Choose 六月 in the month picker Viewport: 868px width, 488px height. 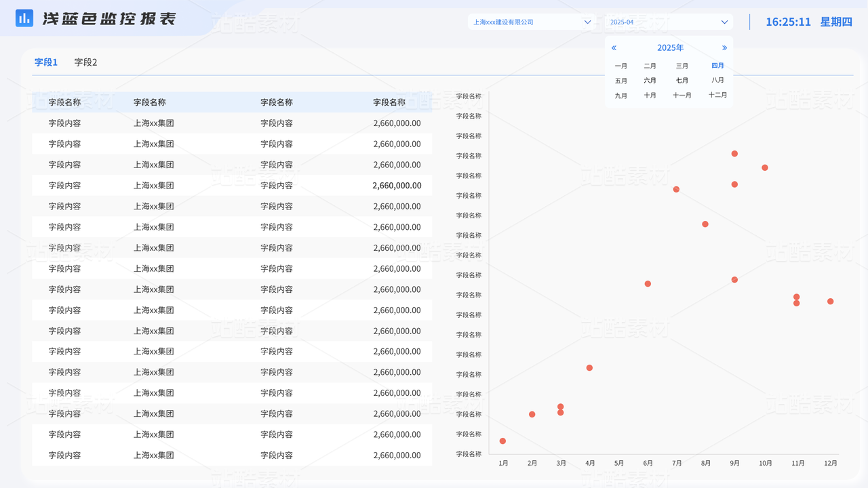point(650,81)
